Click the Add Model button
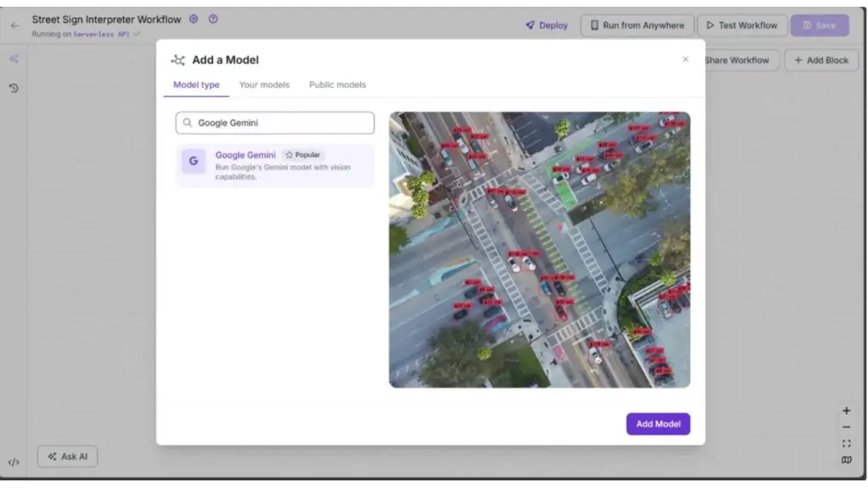This screenshot has height=488, width=868. point(658,424)
